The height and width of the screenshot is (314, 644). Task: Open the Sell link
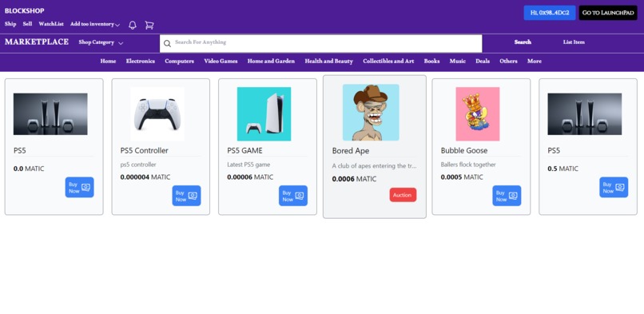[27, 24]
